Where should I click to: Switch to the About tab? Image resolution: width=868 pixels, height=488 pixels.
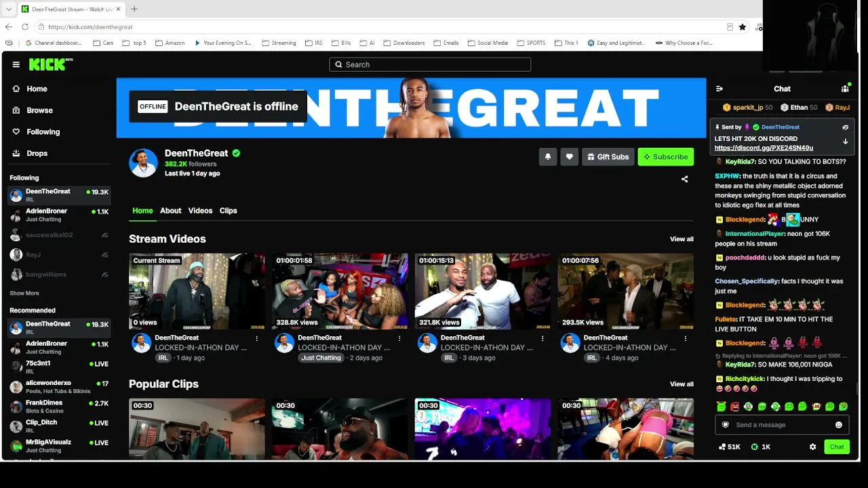(170, 211)
